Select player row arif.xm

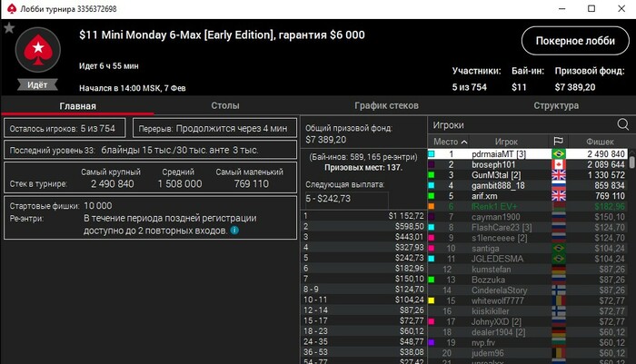pyautogui.click(x=528, y=196)
